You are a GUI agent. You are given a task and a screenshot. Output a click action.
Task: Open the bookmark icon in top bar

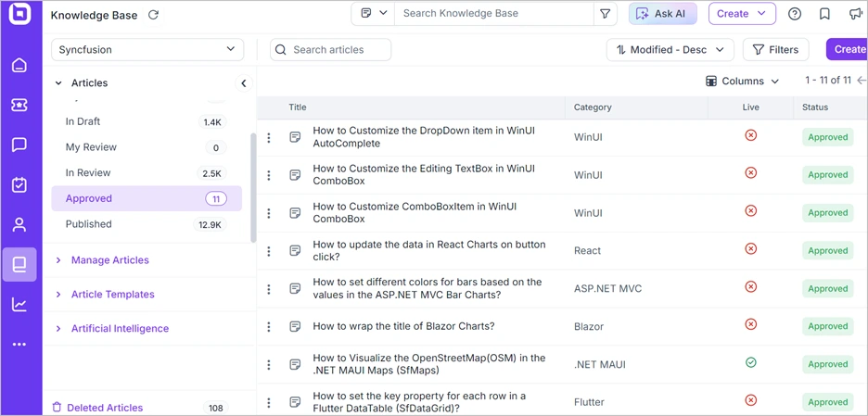824,14
